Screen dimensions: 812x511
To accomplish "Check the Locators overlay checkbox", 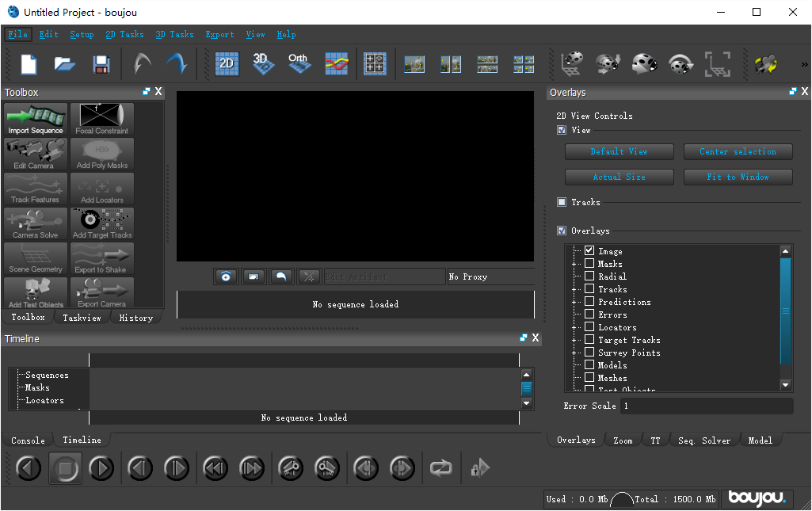I will [x=589, y=326].
